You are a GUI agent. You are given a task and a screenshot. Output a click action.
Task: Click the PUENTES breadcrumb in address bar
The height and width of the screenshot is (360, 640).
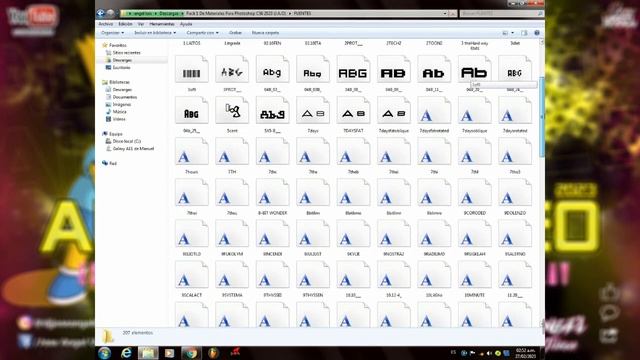click(302, 13)
